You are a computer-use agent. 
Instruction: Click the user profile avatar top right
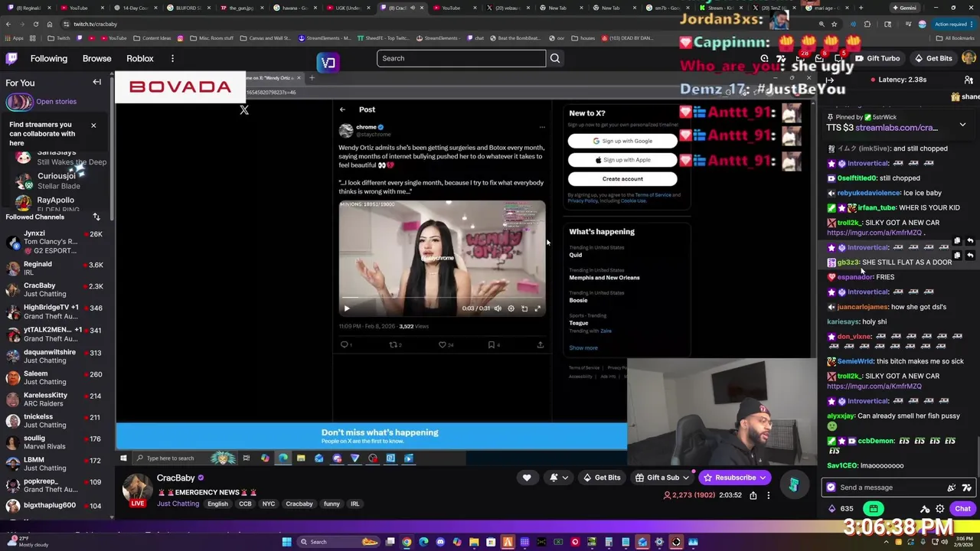pos(969,58)
